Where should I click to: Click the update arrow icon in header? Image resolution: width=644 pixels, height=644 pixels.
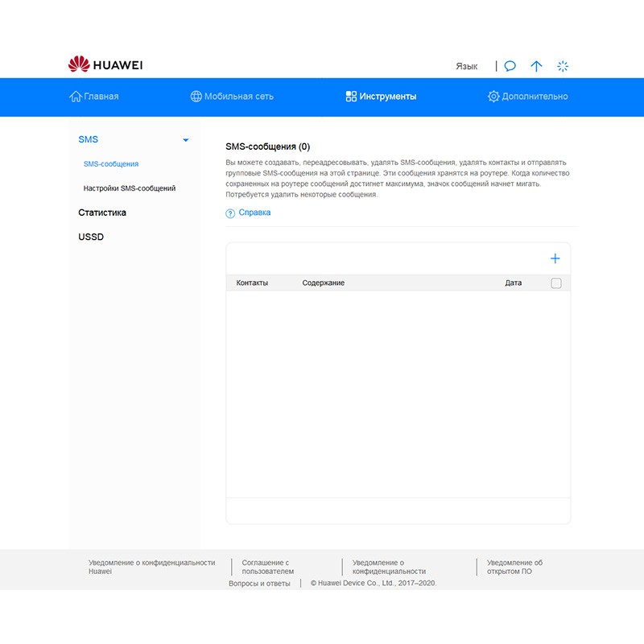click(x=536, y=66)
